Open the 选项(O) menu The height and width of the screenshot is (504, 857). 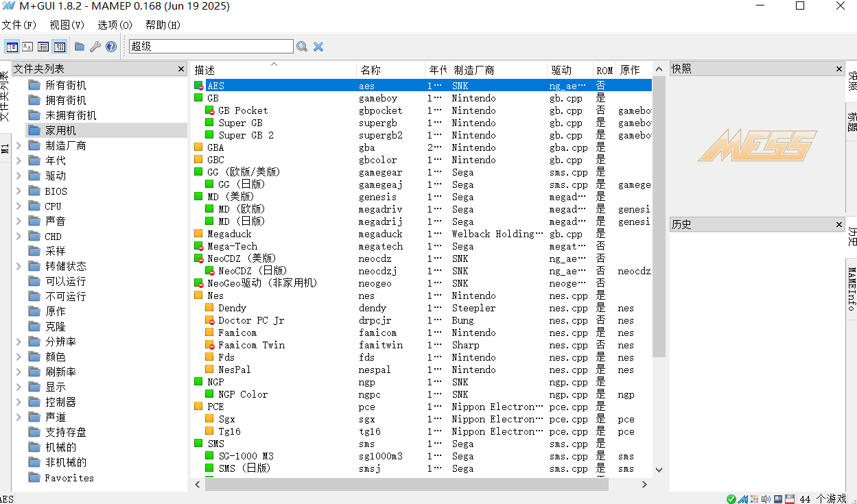click(115, 25)
